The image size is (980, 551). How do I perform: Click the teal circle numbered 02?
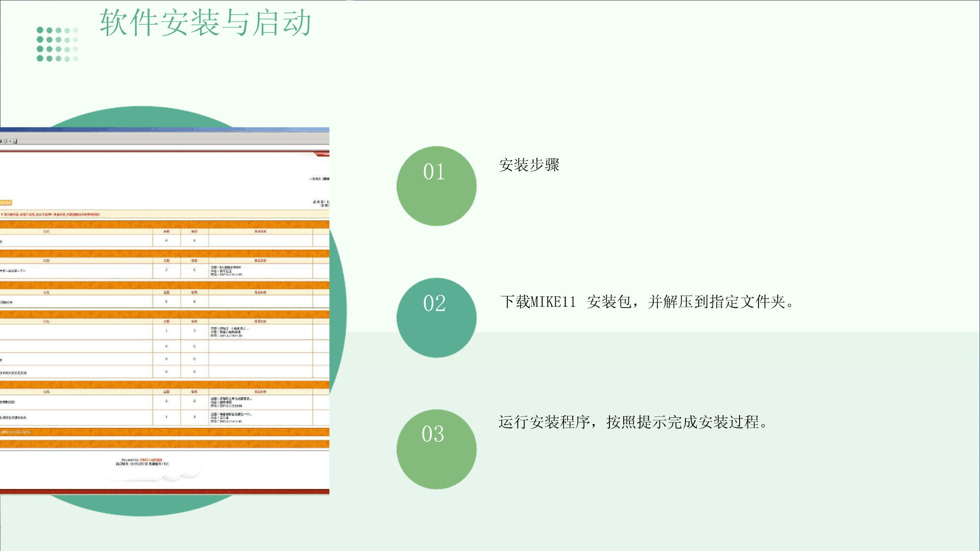tap(436, 317)
